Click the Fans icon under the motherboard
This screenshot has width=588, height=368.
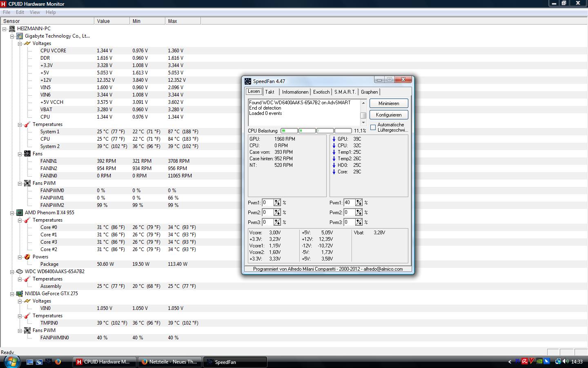(27, 154)
